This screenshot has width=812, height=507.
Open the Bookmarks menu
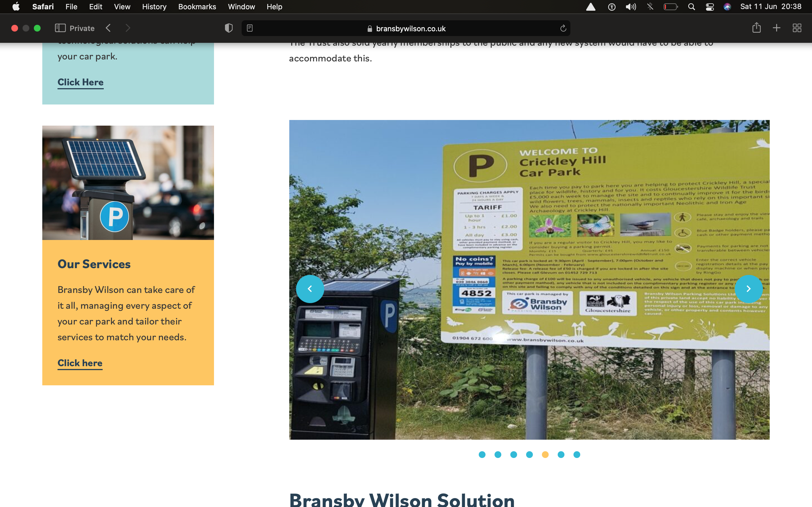pos(197,7)
